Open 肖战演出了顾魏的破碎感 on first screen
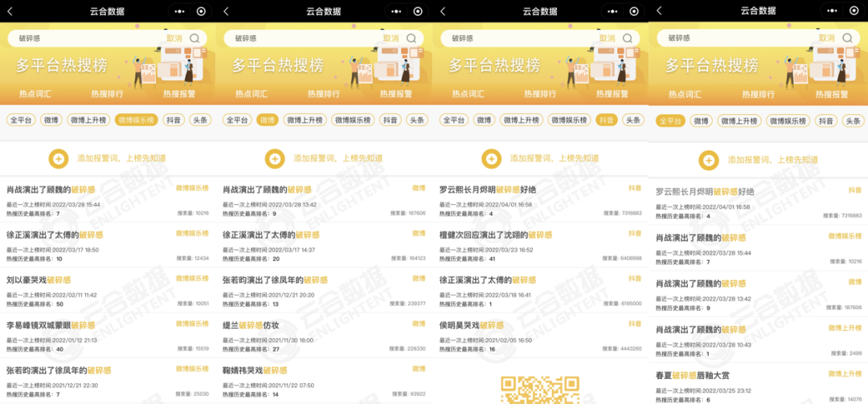 (x=108, y=200)
